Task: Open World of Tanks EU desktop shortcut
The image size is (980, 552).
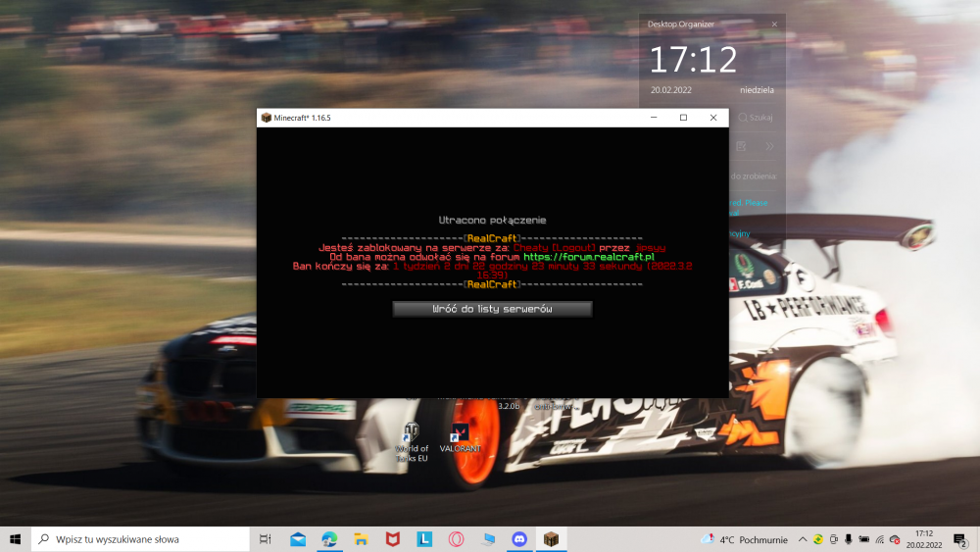Action: pos(412,439)
